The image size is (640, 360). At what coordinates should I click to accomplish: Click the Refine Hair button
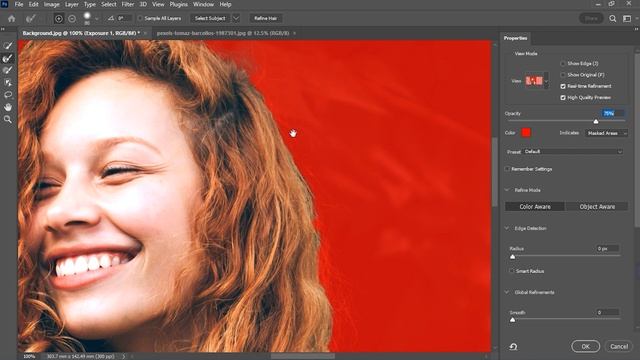coord(265,18)
